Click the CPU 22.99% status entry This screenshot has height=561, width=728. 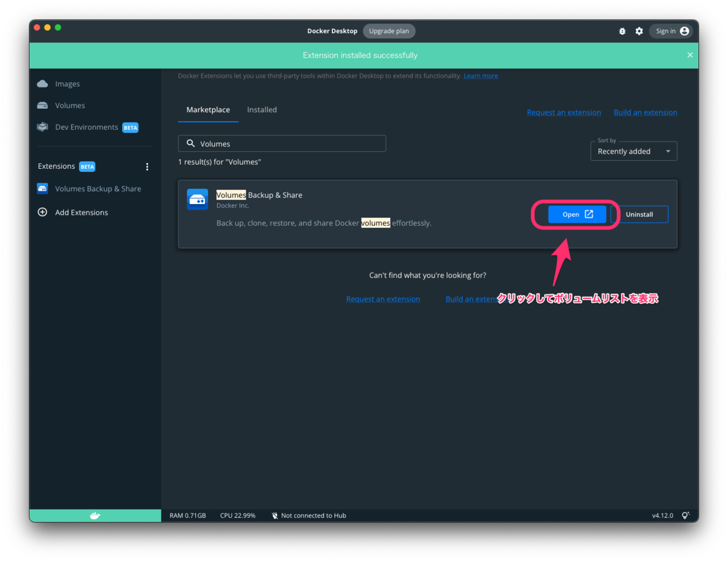(238, 515)
